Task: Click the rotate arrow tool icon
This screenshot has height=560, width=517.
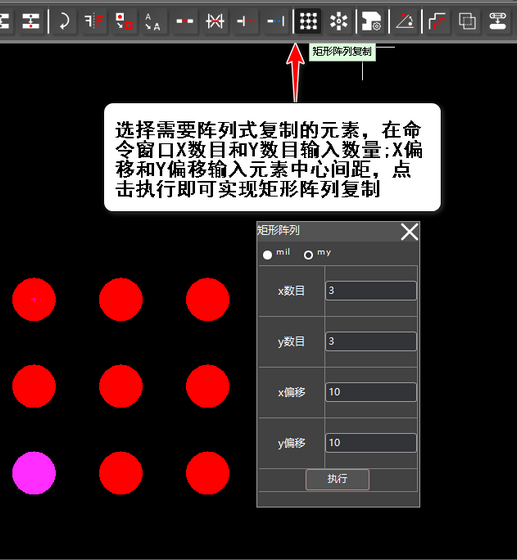Action: (64, 21)
